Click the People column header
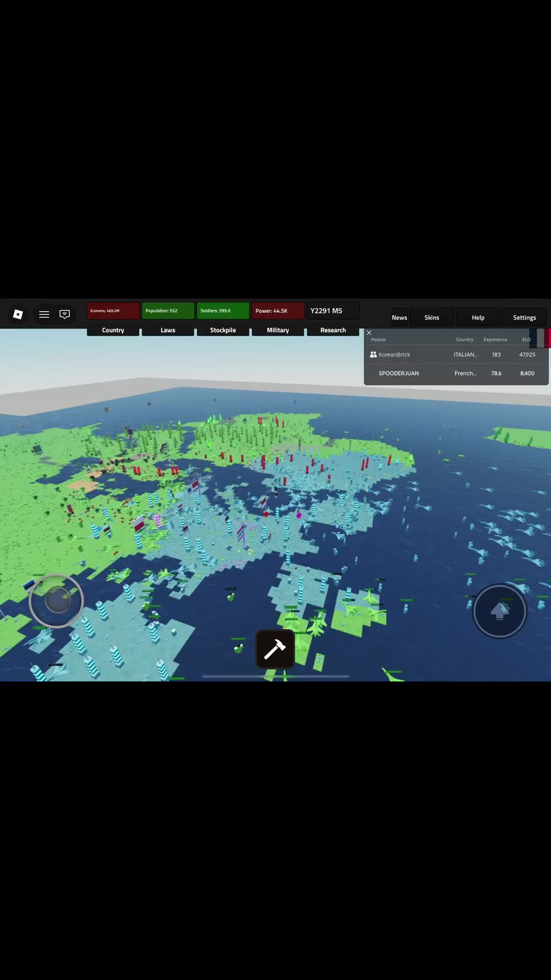Screen dimensions: 551x980 pos(378,339)
